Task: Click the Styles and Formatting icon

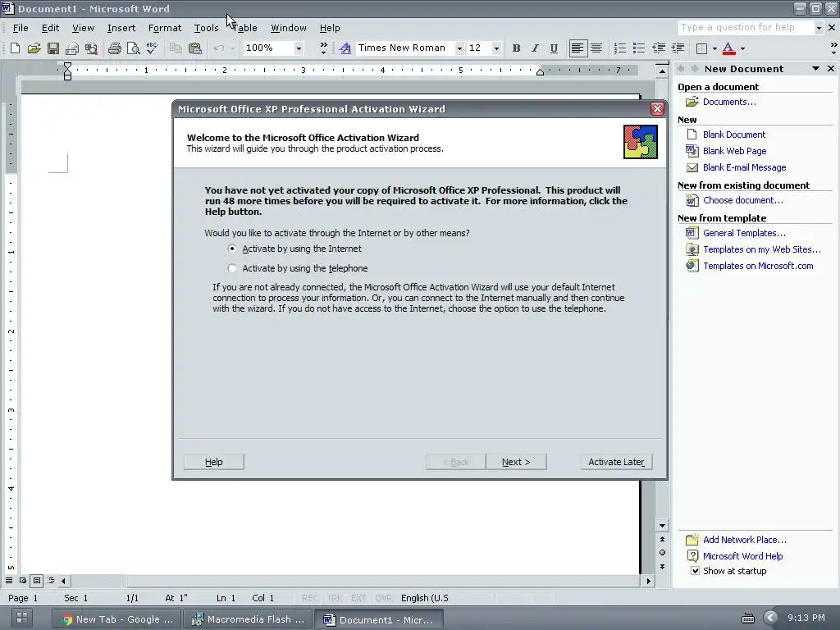Action: [345, 48]
